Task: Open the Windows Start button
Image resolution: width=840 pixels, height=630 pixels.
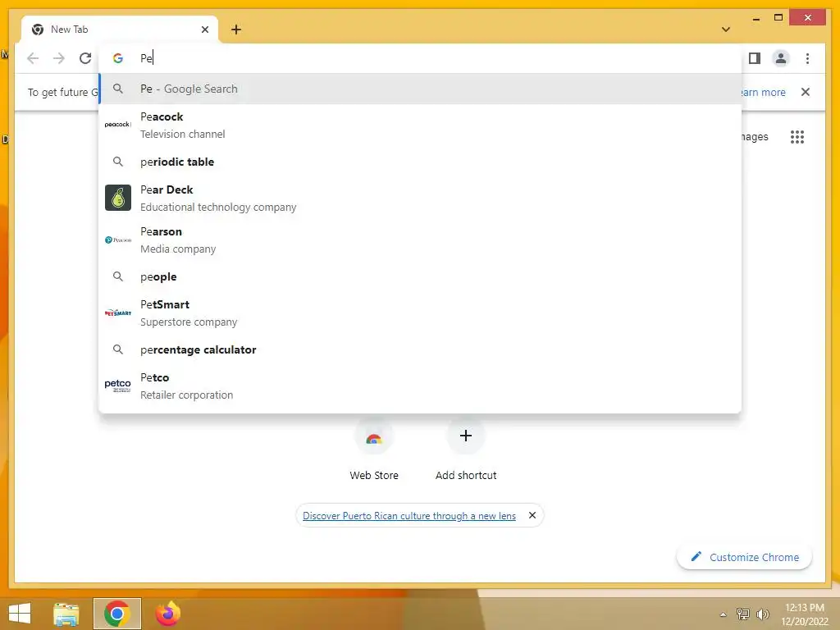Action: pyautogui.click(x=20, y=614)
